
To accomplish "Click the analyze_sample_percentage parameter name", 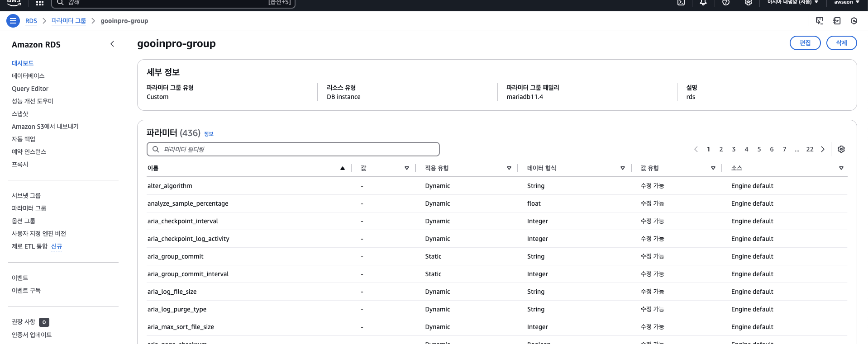I will 188,203.
